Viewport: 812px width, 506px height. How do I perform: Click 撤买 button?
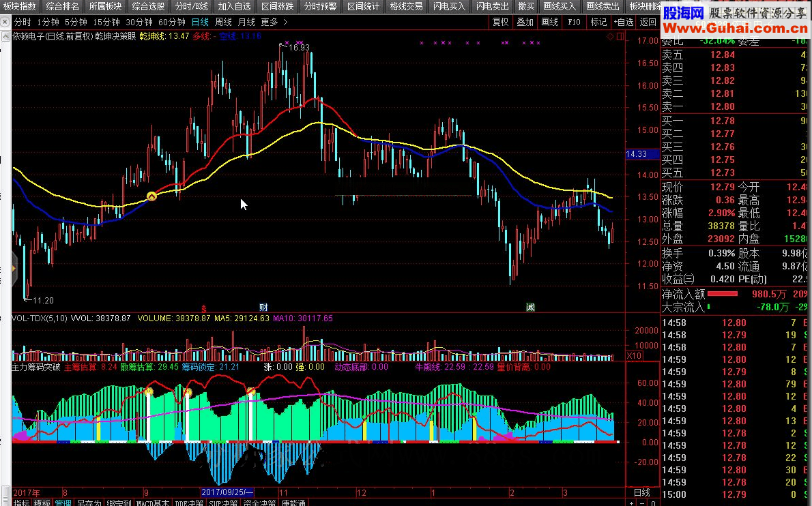pos(527,6)
